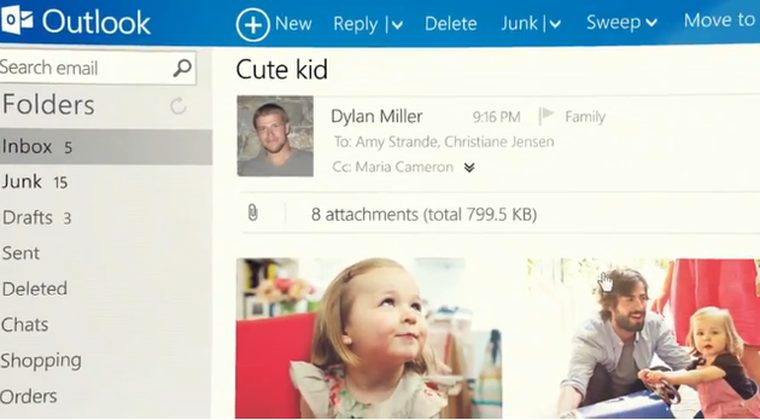Image resolution: width=760 pixels, height=420 pixels.
Task: Click the paperclip attachments icon
Action: point(252,213)
